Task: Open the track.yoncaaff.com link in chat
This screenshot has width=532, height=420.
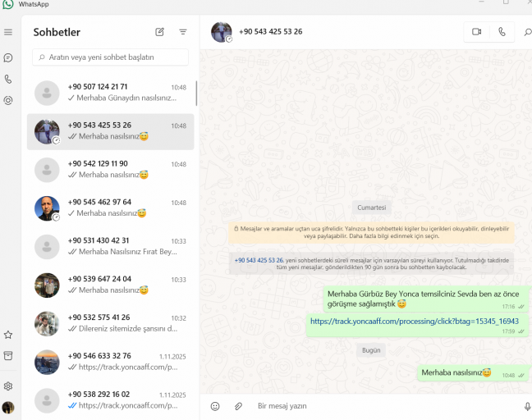Action: [x=415, y=322]
